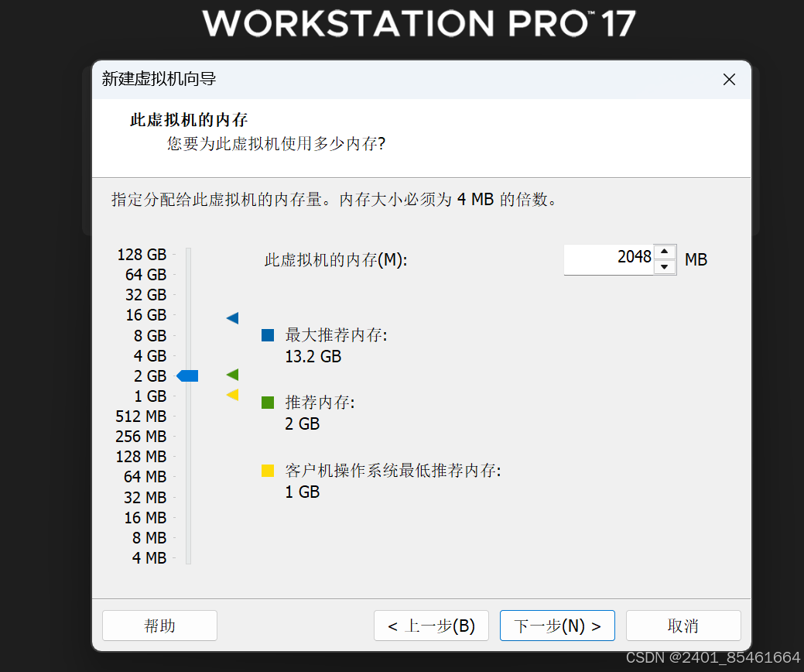Screen dimensions: 804x672
Task: Click the yellow square legend for 客户机操作系统最低推荐内存
Action: tap(268, 471)
